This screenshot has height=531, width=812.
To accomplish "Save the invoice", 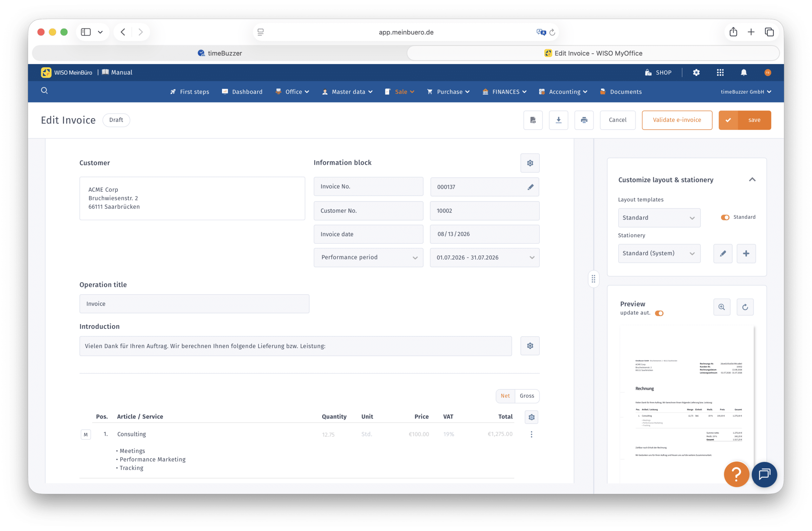I will [745, 120].
